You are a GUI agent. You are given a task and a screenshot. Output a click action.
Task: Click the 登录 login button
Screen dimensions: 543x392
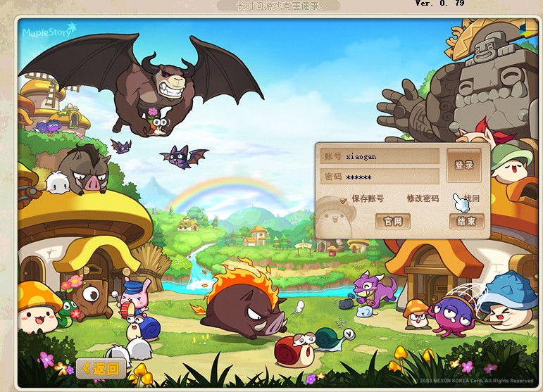[x=463, y=165]
